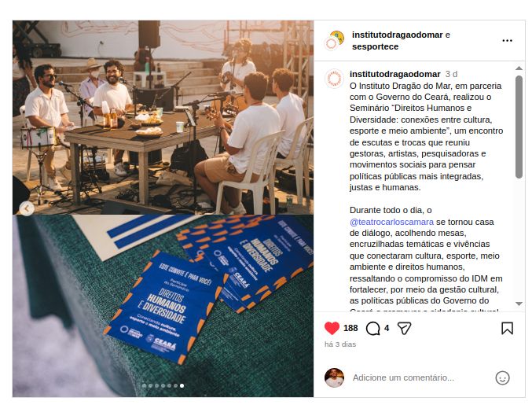The width and height of the screenshot is (532, 405).
Task: Select first carousel pagination dot
Action: point(144,385)
